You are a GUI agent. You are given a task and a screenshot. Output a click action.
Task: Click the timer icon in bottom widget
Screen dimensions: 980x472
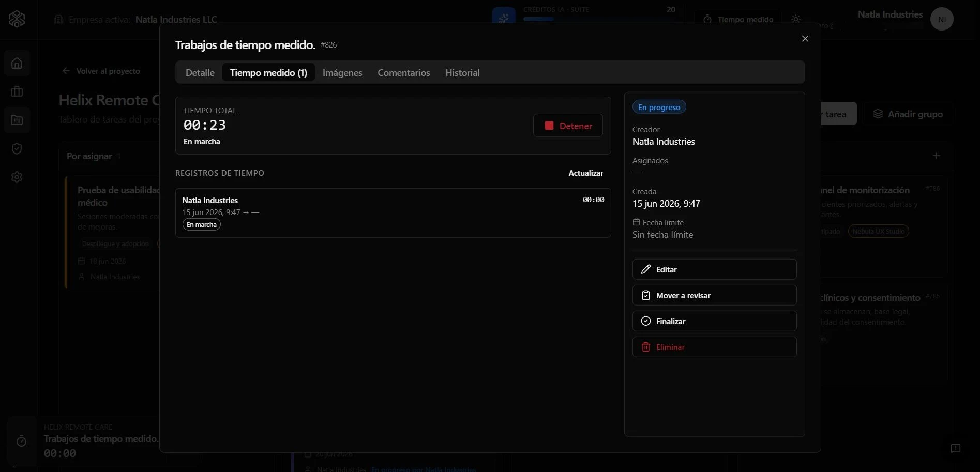(x=21, y=441)
